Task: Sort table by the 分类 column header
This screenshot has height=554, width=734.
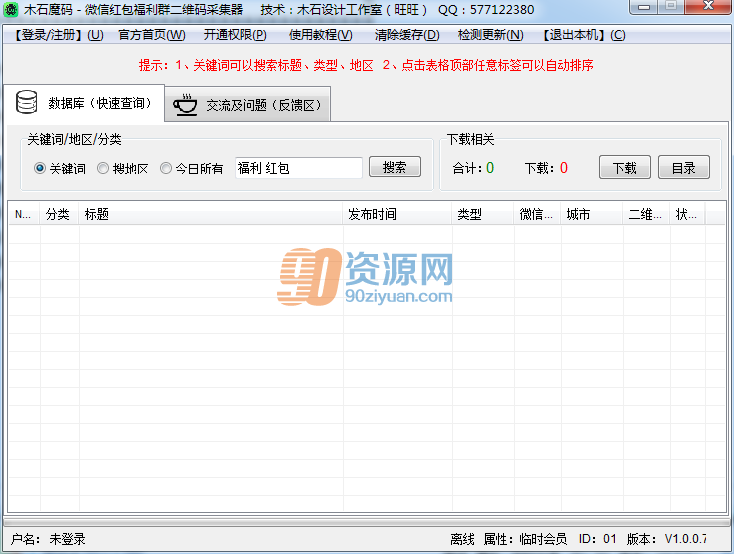Action: (x=59, y=214)
